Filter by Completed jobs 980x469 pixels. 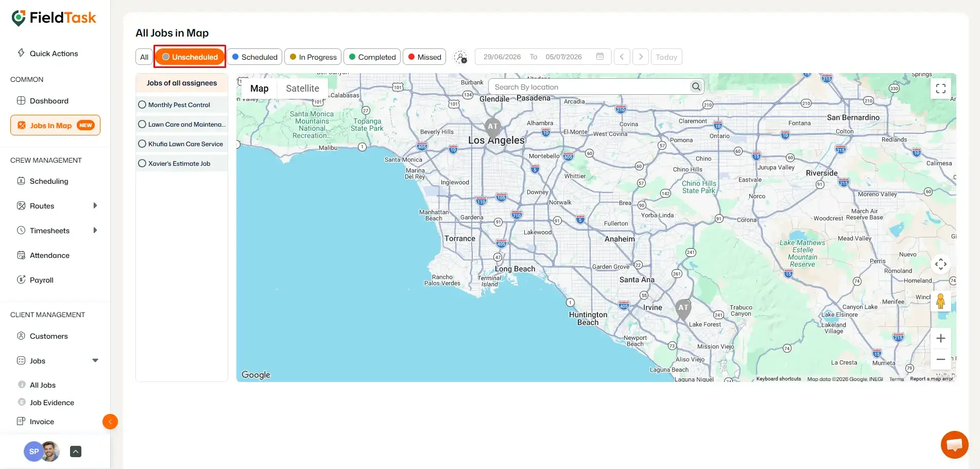click(372, 57)
